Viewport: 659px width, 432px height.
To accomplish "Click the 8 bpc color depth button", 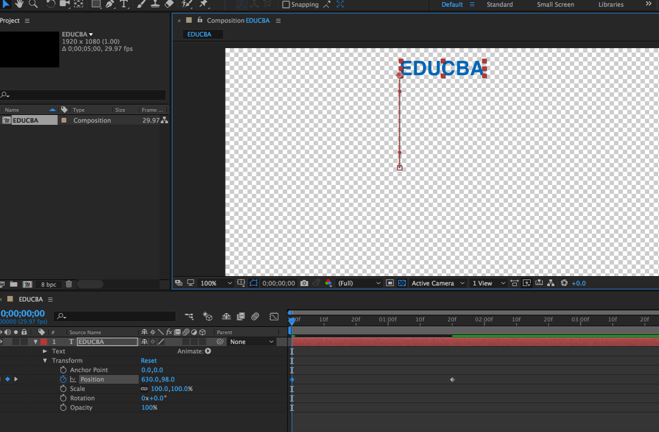I will (48, 284).
